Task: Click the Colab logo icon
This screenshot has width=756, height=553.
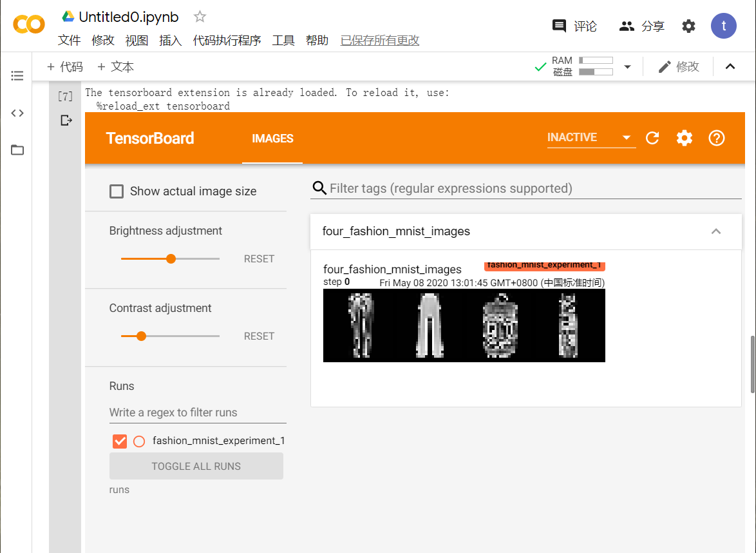Action: [29, 24]
